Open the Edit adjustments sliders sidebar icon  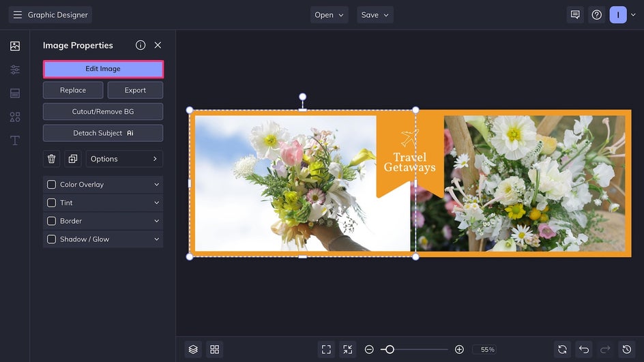(15, 70)
